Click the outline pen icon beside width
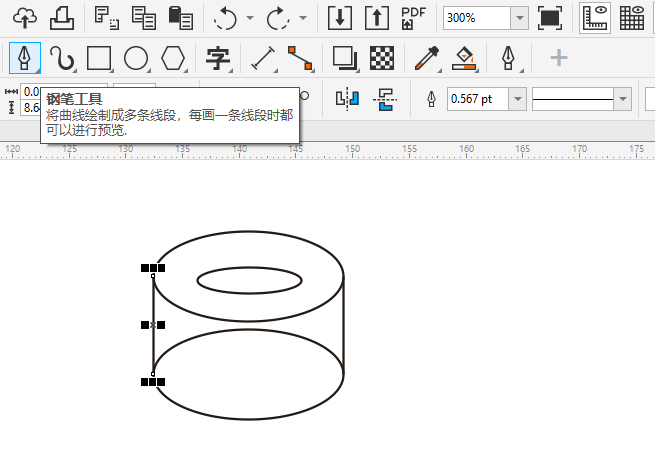The width and height of the screenshot is (655, 466). 431,99
